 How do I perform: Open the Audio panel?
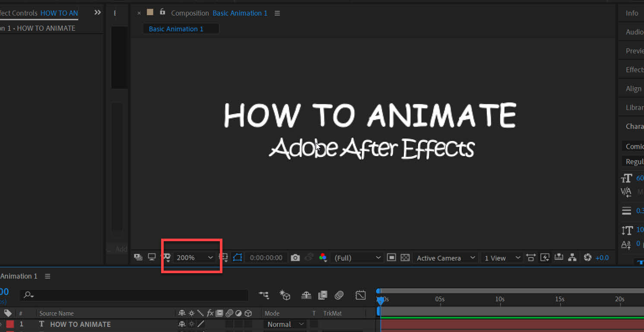[x=634, y=32]
